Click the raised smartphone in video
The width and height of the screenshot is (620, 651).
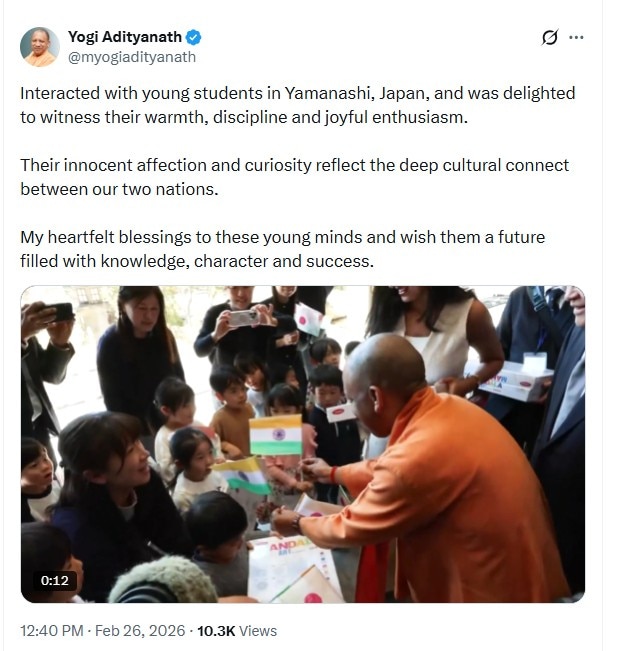click(245, 318)
